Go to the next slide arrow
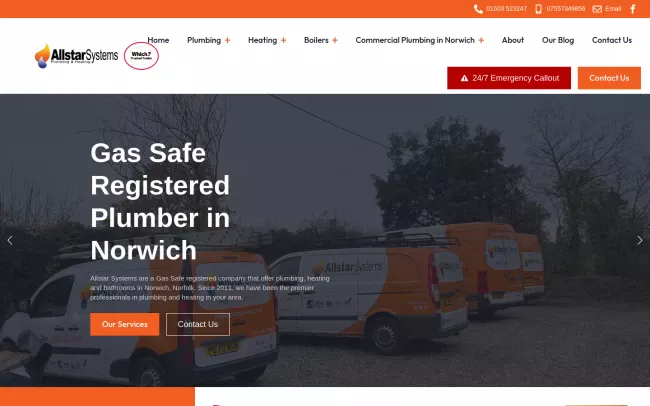650x406 pixels. (640, 240)
